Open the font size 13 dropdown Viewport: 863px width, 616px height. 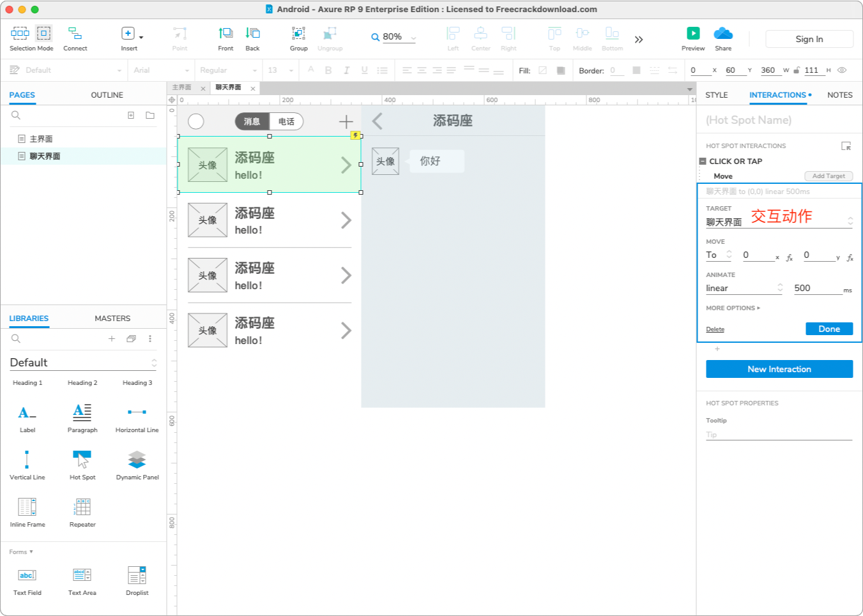tap(291, 70)
